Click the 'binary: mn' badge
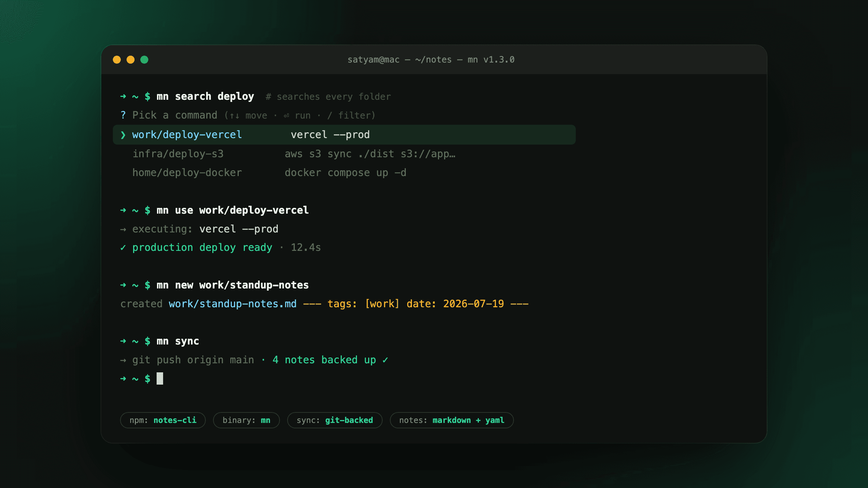This screenshot has height=488, width=868. coord(246,420)
